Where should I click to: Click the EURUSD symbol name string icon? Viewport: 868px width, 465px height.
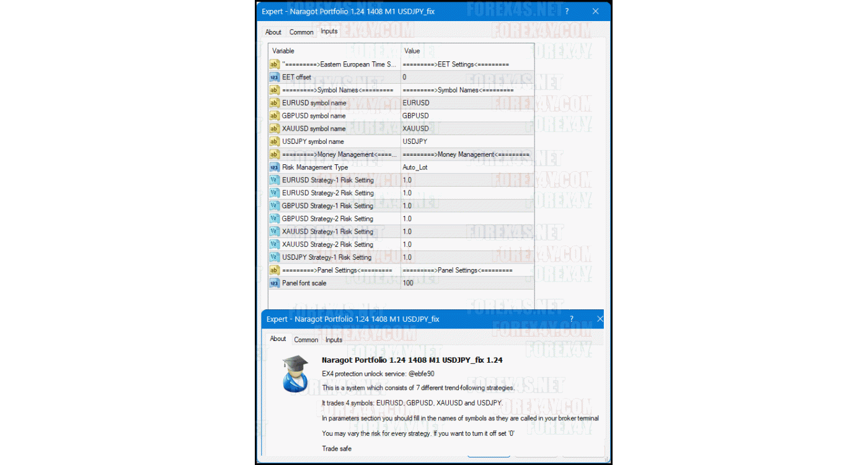tap(274, 103)
